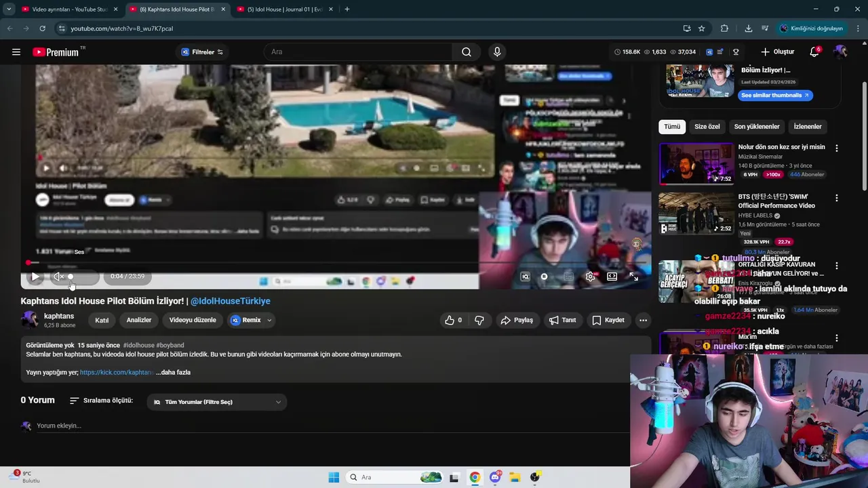This screenshot has height=488, width=868.
Task: Open Chrome extensions puzzle icon
Action: (x=724, y=28)
